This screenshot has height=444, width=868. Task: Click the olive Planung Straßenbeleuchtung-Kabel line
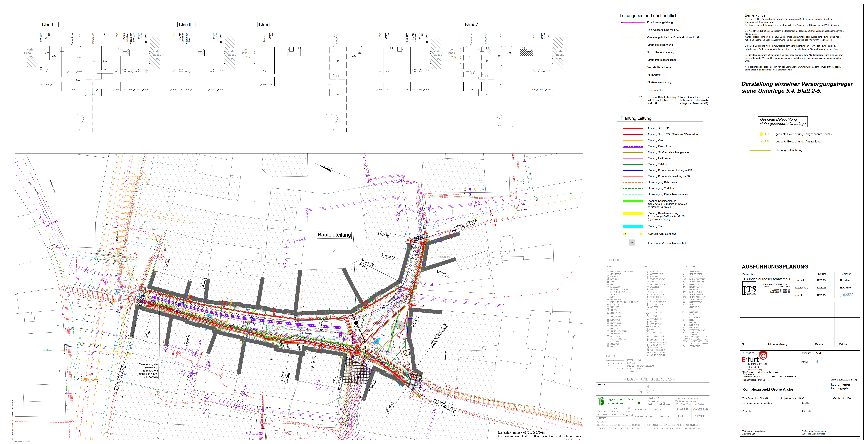click(632, 153)
